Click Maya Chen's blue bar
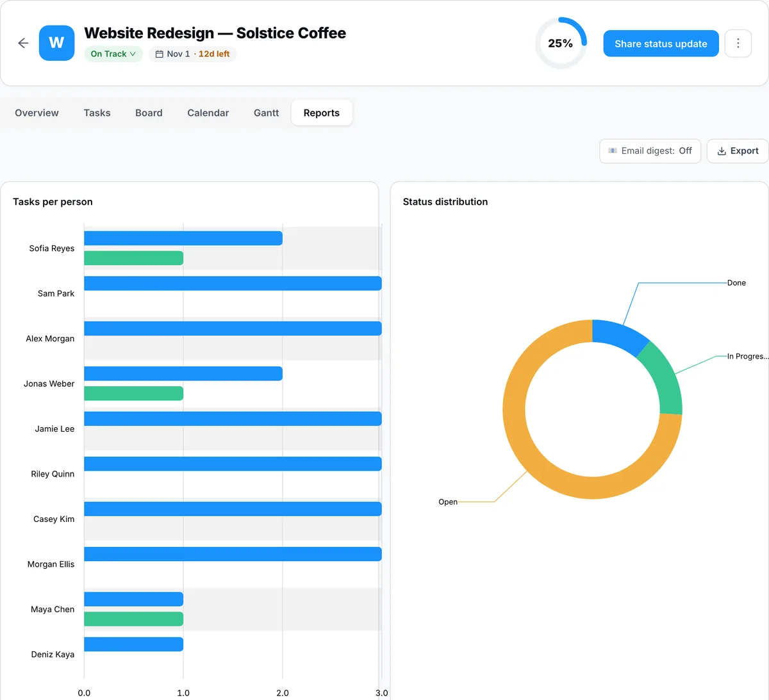Image resolution: width=769 pixels, height=700 pixels. point(133,599)
